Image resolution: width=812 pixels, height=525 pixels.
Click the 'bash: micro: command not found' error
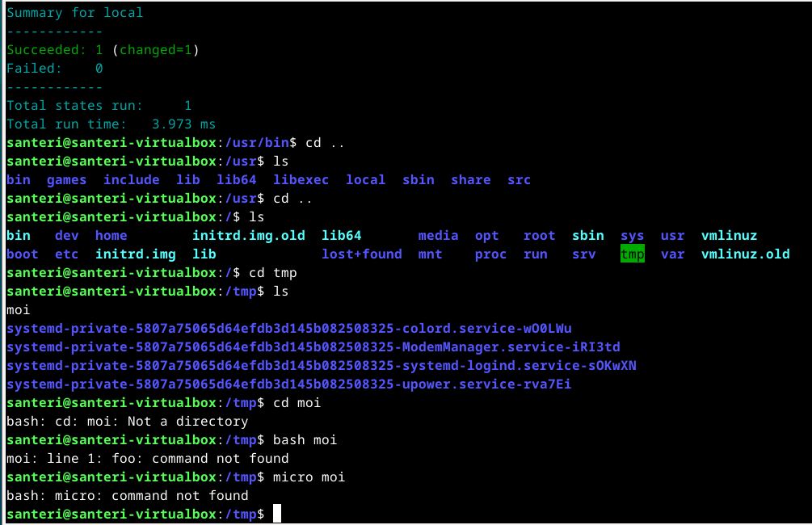coord(127,495)
